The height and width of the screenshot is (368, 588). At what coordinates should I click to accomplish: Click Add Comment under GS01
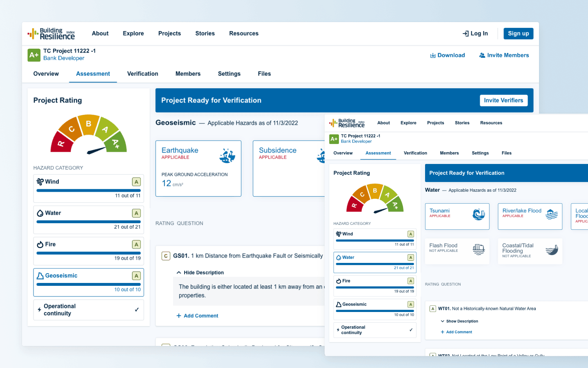tap(197, 316)
